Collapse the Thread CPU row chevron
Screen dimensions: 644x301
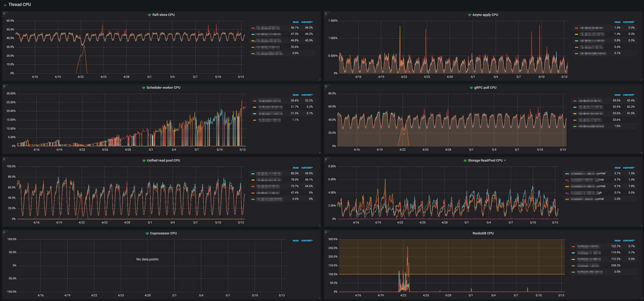pyautogui.click(x=5, y=5)
